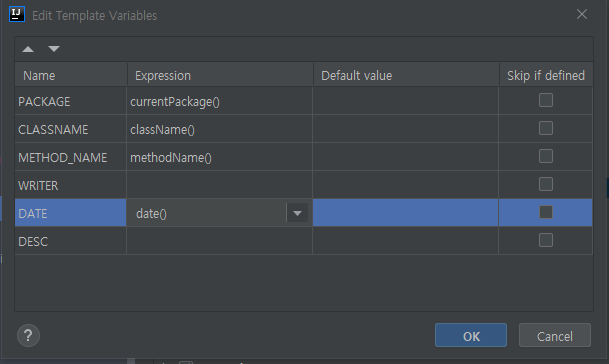Click the Skip if defined column header
This screenshot has width=609, height=364.
[x=546, y=75]
